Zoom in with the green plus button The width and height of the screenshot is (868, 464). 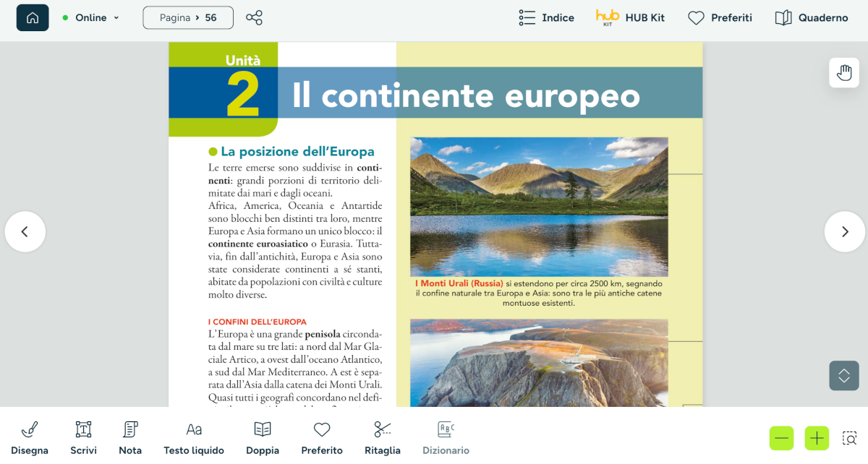817,438
